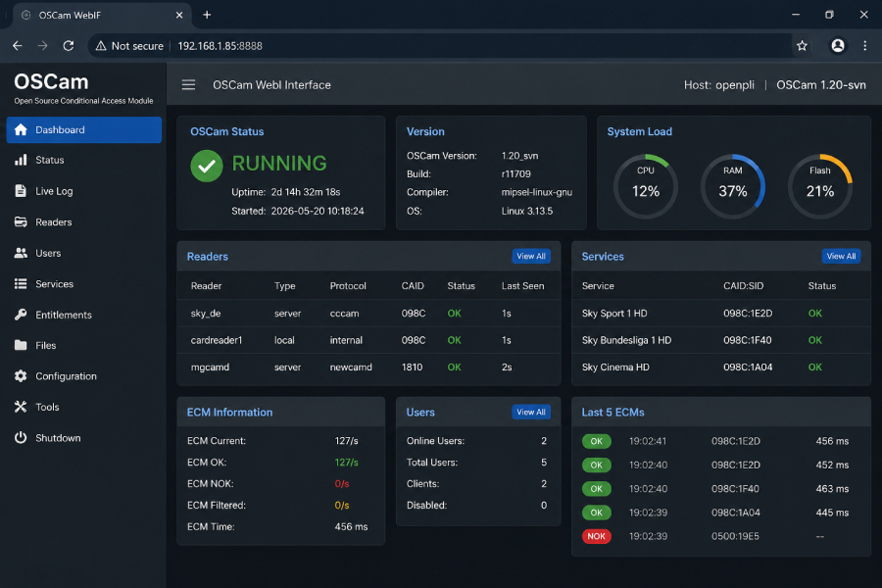
Task: Open Tools wrench icon
Action: coord(21,407)
